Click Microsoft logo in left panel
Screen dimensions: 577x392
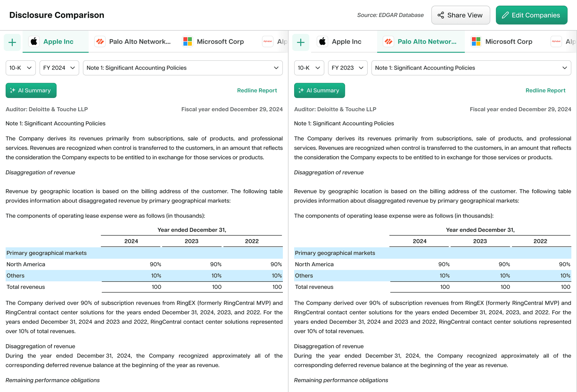[188, 42]
